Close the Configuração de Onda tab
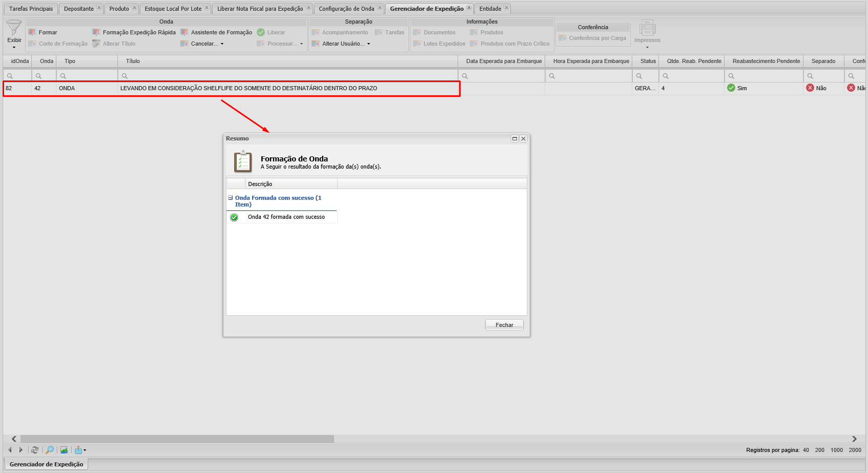 (x=380, y=8)
